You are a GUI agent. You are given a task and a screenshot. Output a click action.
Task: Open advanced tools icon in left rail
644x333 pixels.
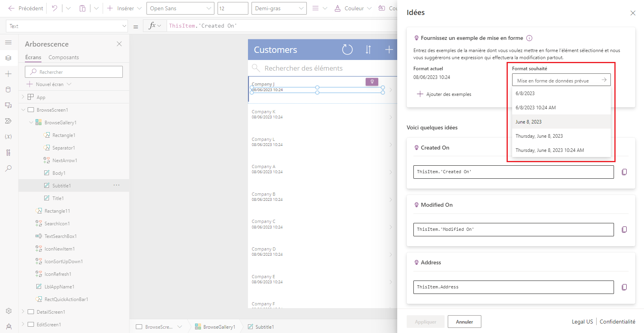[x=8, y=153]
